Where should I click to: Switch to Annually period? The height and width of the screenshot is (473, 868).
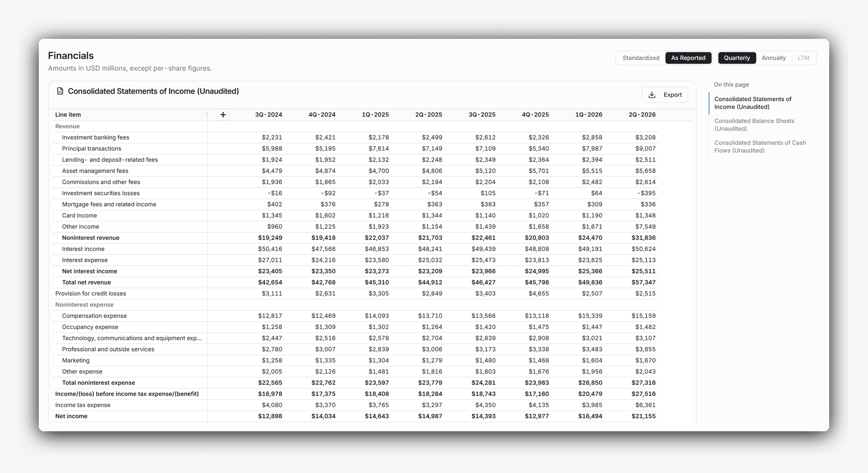tap(773, 58)
